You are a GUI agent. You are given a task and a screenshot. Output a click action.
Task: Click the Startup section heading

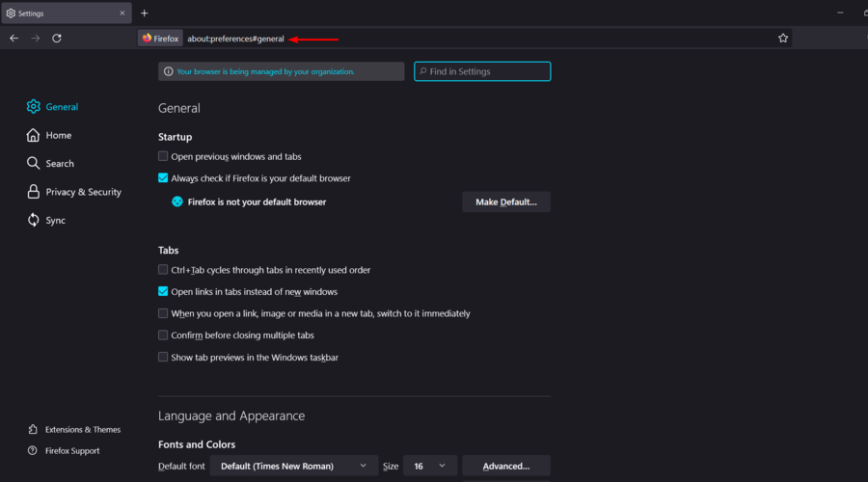point(175,137)
